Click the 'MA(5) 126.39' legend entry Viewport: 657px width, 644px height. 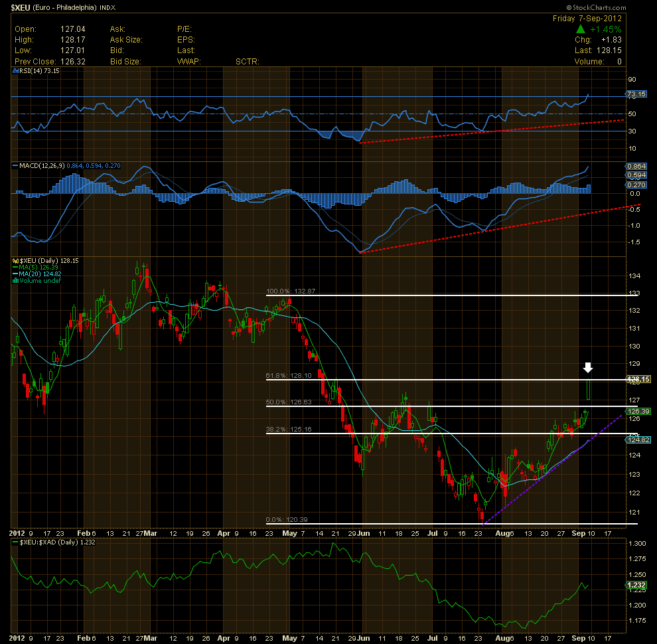38,267
